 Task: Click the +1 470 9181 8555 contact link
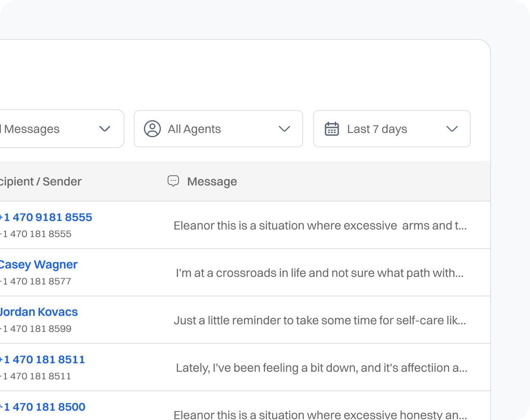(x=46, y=217)
